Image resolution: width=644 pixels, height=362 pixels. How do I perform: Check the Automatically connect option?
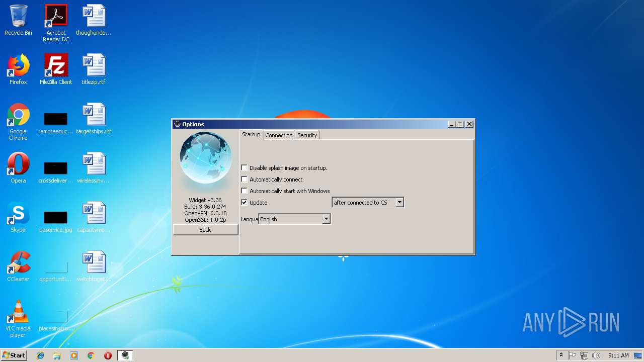click(x=245, y=179)
